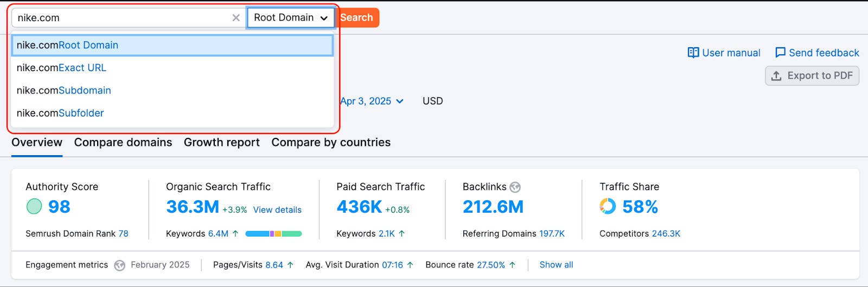
Task: Click Export to PDF button
Action: tap(812, 75)
